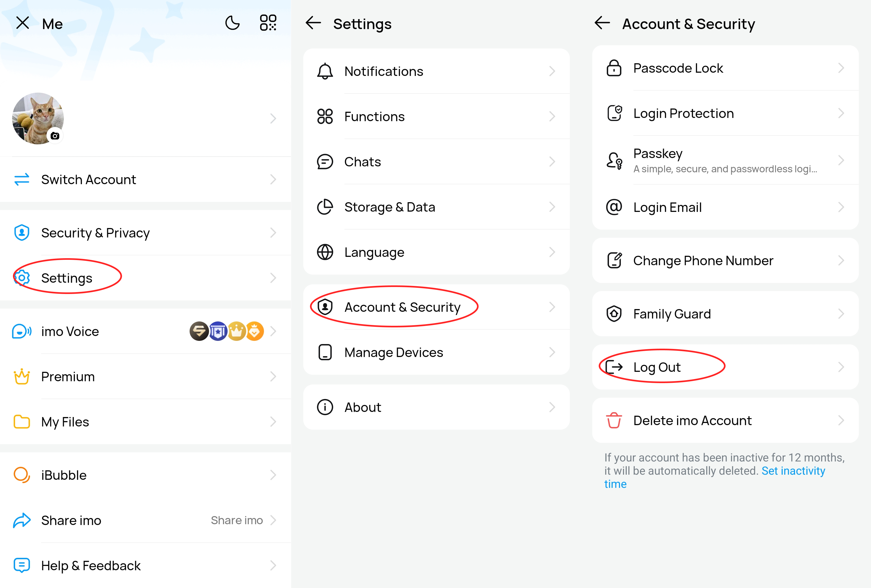The width and height of the screenshot is (871, 588).
Task: Go back from Settings screen
Action: coord(313,23)
